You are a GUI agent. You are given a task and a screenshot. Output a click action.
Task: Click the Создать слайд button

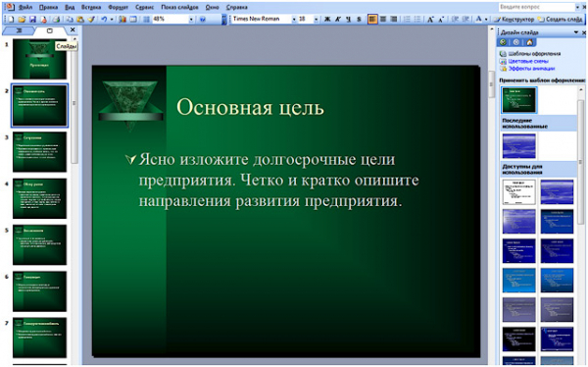coord(561,20)
